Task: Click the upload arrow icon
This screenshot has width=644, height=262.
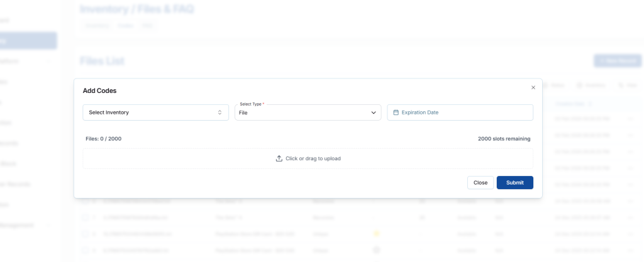Action: [x=279, y=158]
